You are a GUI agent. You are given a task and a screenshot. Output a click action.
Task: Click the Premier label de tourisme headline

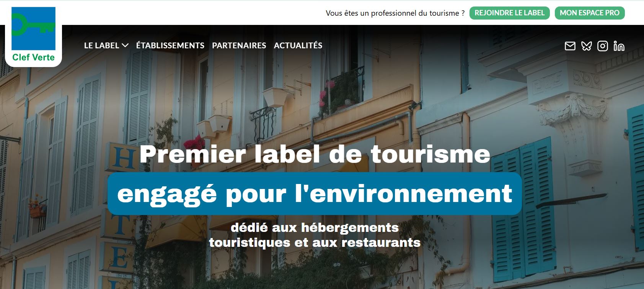click(x=315, y=154)
